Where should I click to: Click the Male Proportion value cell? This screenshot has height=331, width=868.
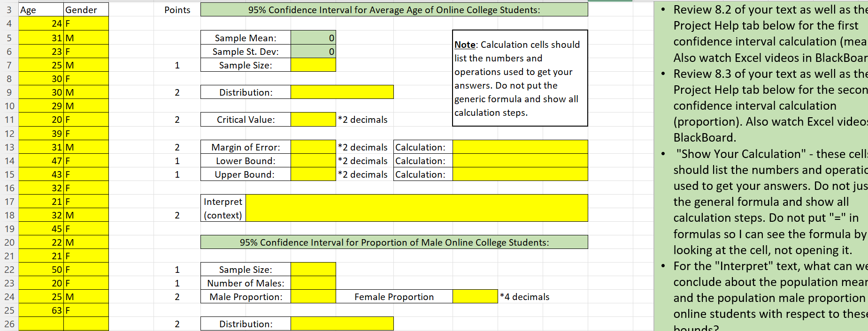pos(313,297)
